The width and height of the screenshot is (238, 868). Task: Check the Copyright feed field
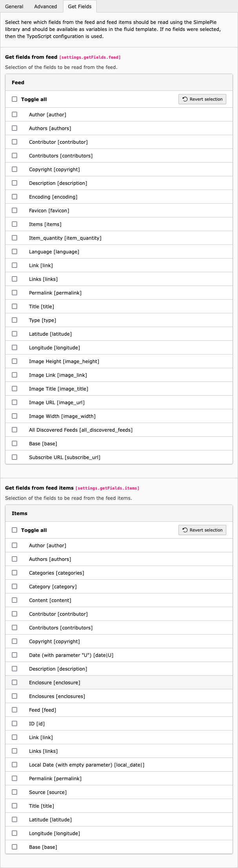pyautogui.click(x=15, y=169)
